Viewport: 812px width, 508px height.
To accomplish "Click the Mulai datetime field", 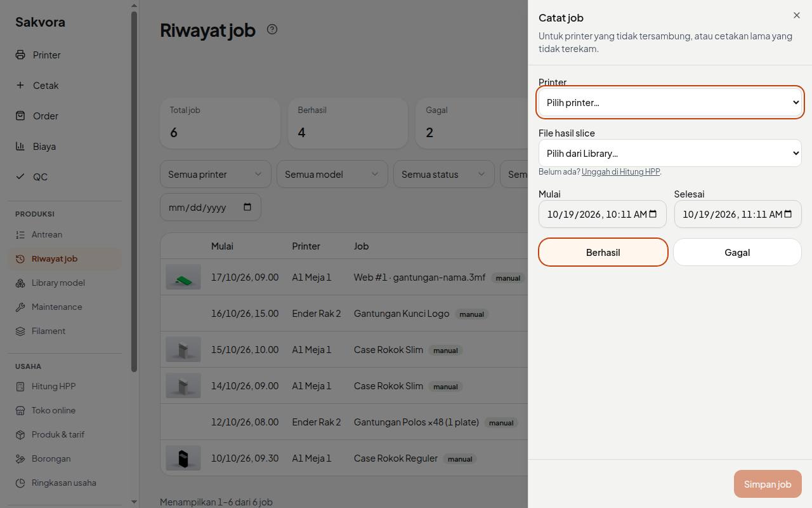I will coord(603,214).
